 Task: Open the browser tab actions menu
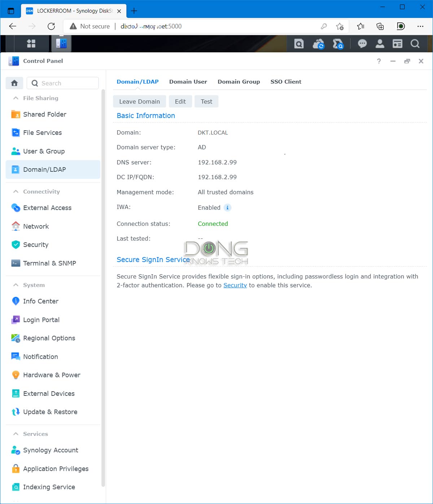pyautogui.click(x=11, y=11)
